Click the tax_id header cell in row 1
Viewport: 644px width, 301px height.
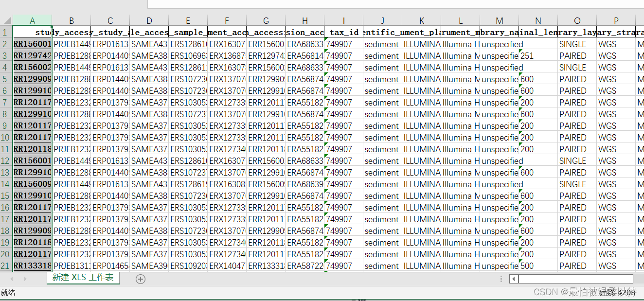pyautogui.click(x=344, y=32)
